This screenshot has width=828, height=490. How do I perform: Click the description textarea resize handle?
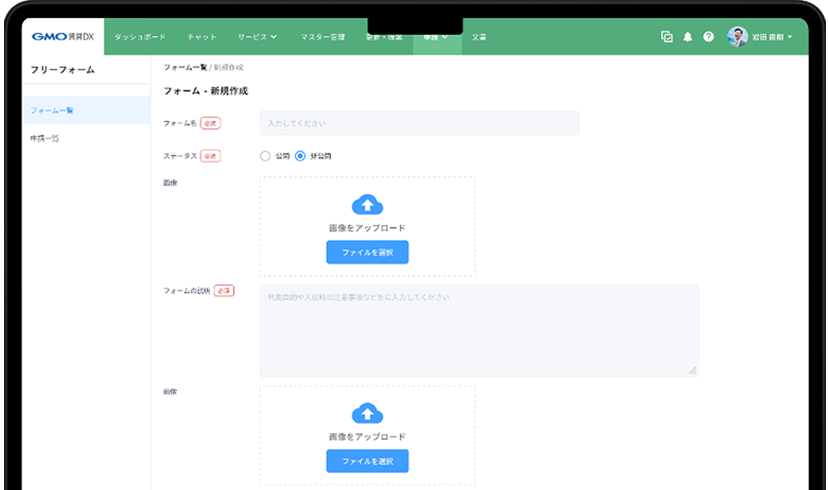tap(692, 371)
